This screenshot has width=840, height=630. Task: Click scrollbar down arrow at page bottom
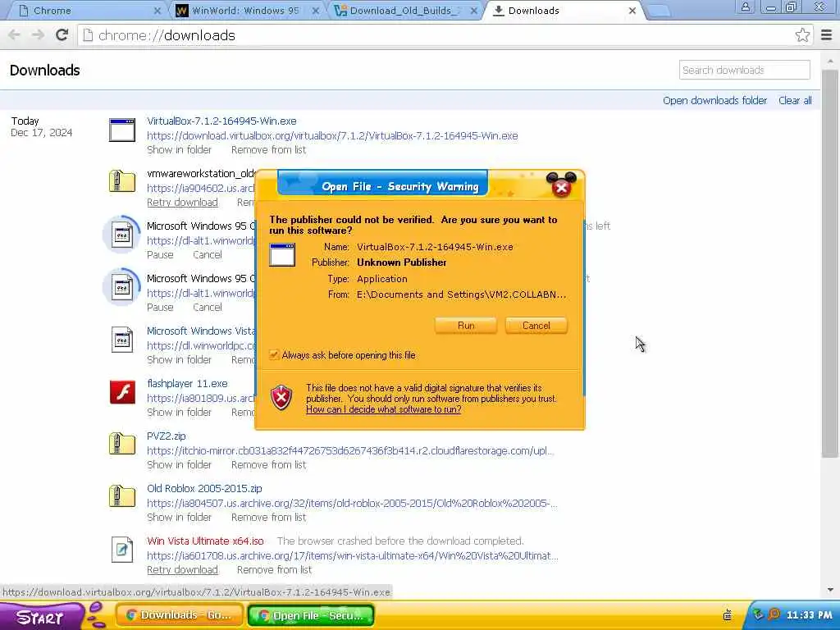tap(830, 590)
